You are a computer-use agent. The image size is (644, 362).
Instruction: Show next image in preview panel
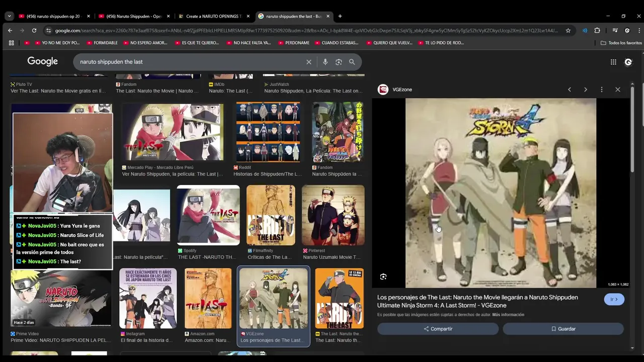(x=586, y=89)
